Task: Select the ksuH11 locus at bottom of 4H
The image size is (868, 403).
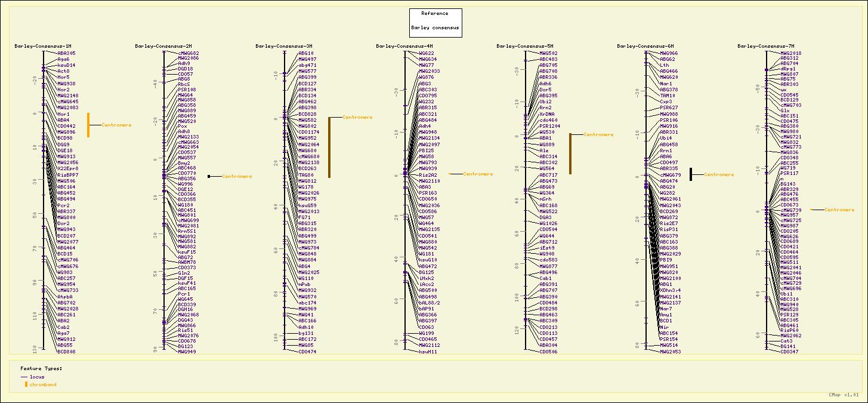Action: click(x=428, y=352)
